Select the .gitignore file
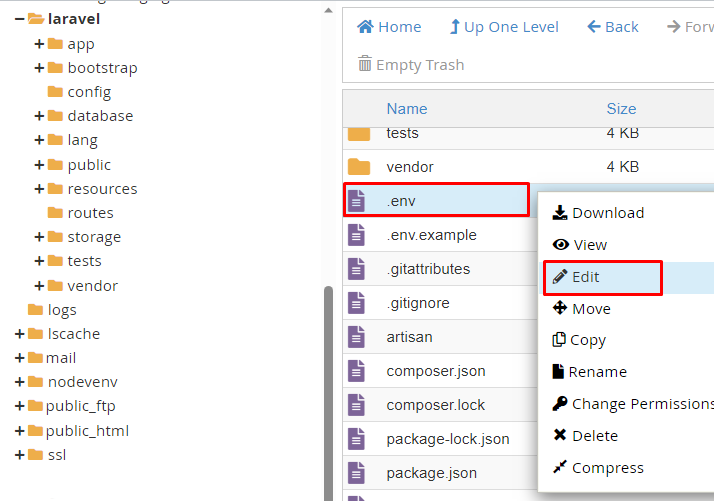Image resolution: width=714 pixels, height=501 pixels. (x=440, y=303)
